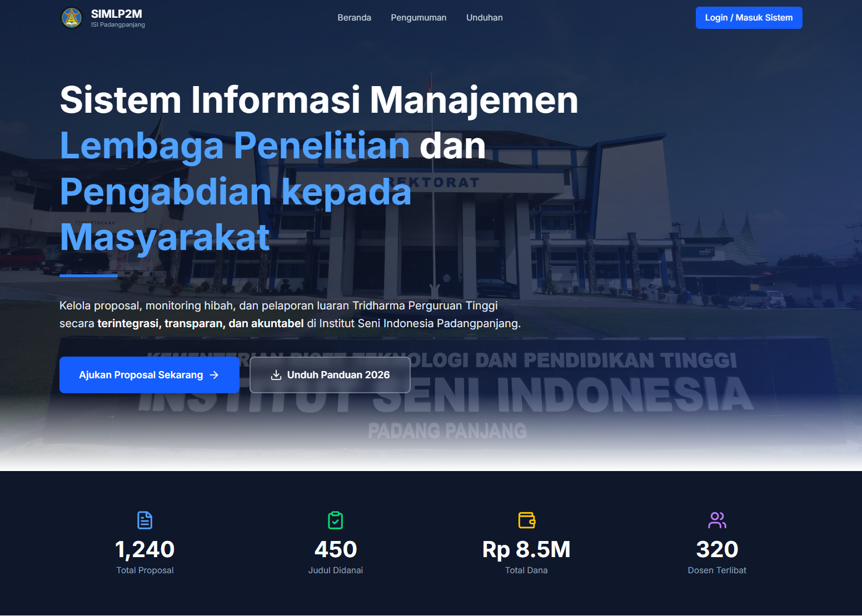Open the Beranda menu item
The width and height of the screenshot is (862, 616).
tap(354, 18)
